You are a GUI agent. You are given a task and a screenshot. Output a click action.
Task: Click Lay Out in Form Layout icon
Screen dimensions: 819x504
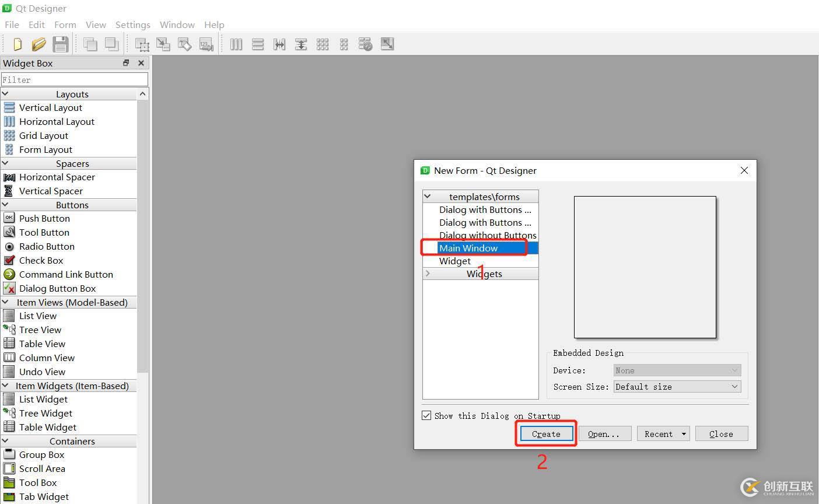(344, 44)
